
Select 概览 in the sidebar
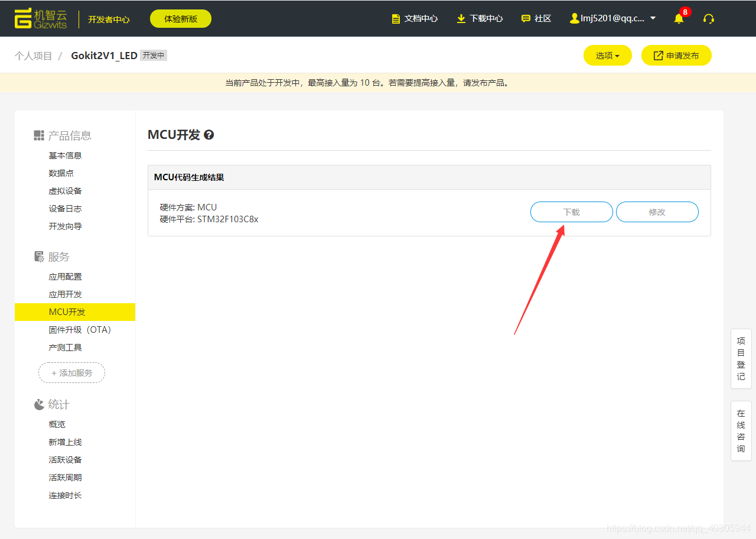tap(57, 424)
